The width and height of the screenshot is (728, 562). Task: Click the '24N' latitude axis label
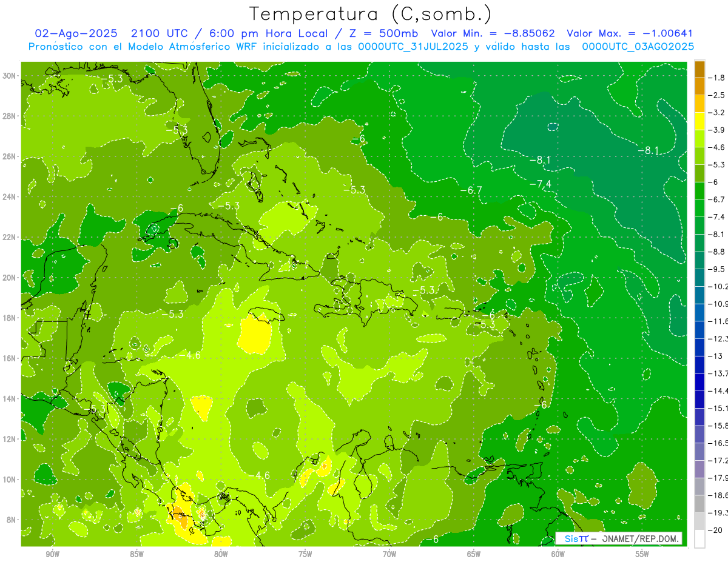[x=10, y=197]
